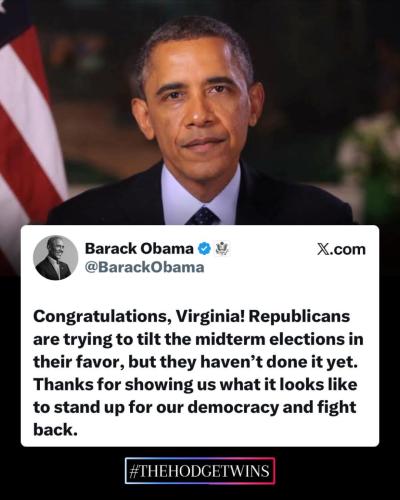The height and width of the screenshot is (500, 400).
Task: Click the word Congratulations in the tweet
Action: coord(100,317)
